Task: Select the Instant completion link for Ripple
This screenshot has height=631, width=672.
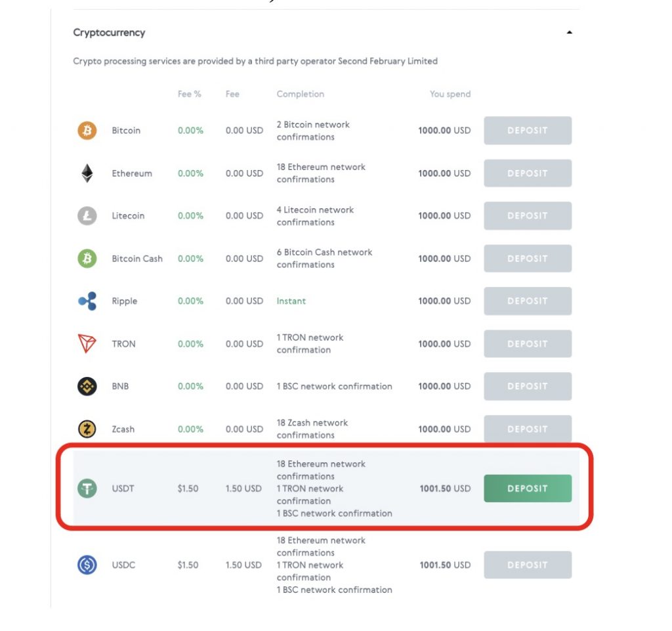Action: pyautogui.click(x=291, y=301)
